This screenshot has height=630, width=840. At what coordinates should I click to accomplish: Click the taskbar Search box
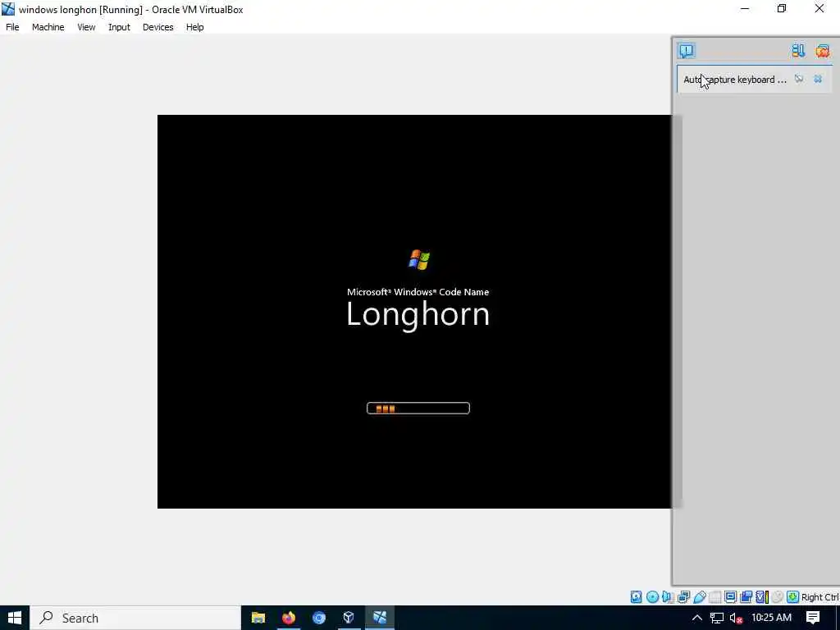tap(135, 618)
